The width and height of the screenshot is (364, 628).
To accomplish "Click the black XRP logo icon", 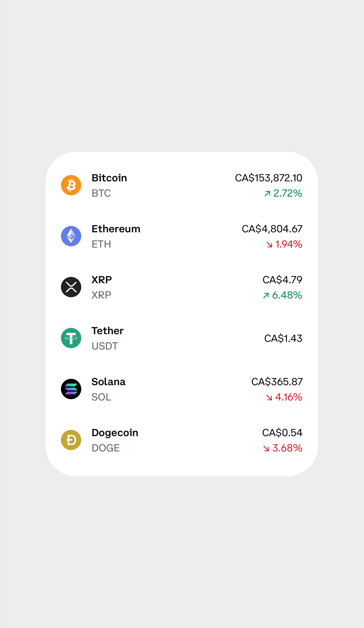I will [x=71, y=287].
